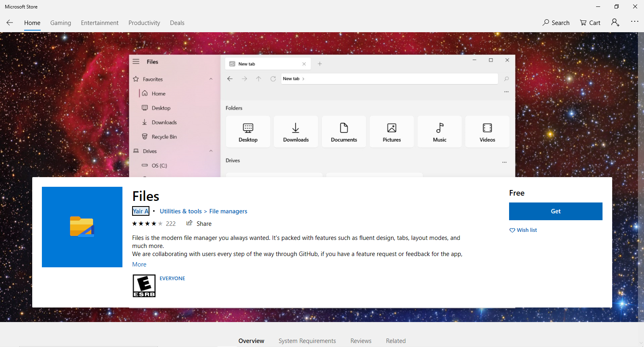Open the Deals tab

coord(177,23)
